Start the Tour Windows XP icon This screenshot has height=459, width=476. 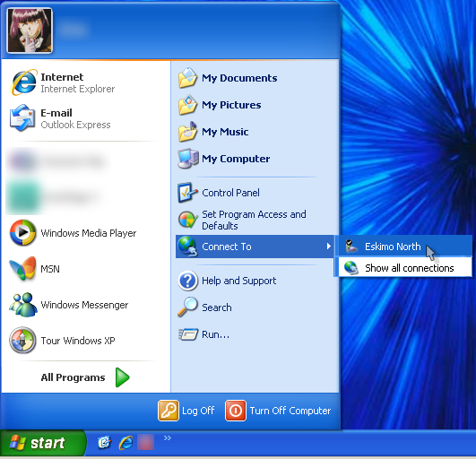(x=22, y=340)
